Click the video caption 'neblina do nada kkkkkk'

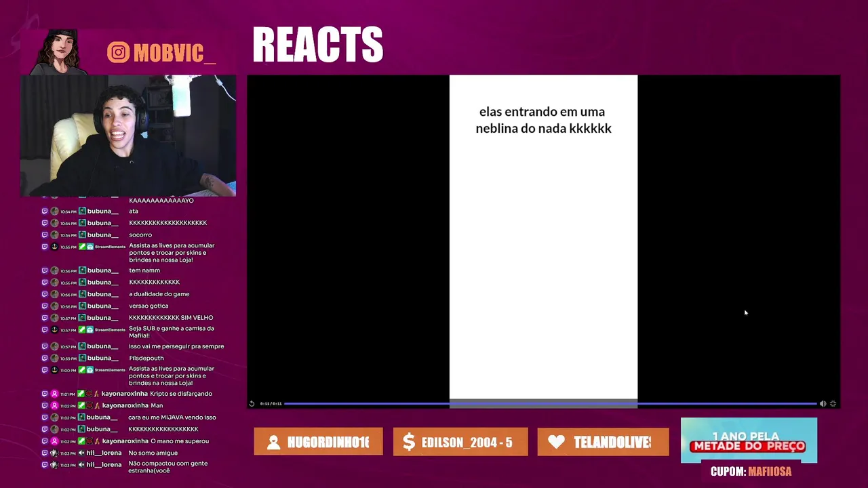pos(543,128)
